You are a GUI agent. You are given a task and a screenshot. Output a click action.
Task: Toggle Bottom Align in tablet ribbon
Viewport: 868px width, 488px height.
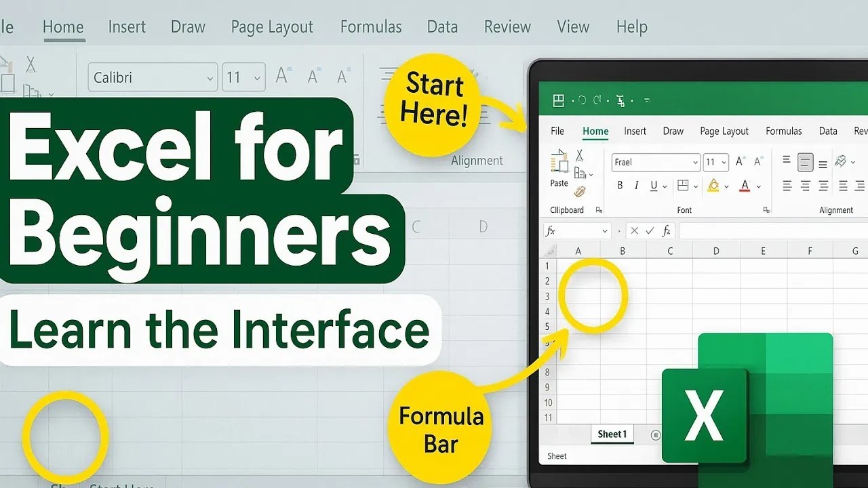tap(823, 163)
